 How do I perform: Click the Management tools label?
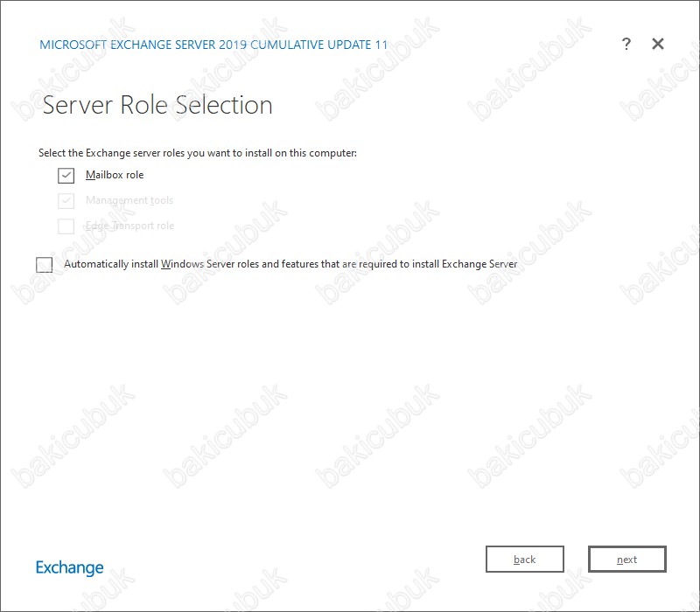click(129, 200)
